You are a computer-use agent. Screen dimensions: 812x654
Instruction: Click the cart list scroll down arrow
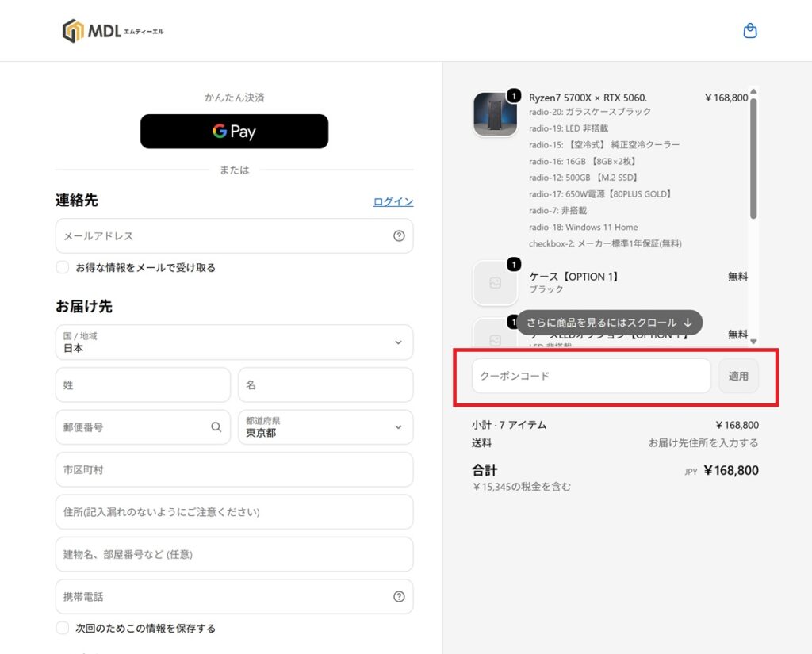point(753,341)
